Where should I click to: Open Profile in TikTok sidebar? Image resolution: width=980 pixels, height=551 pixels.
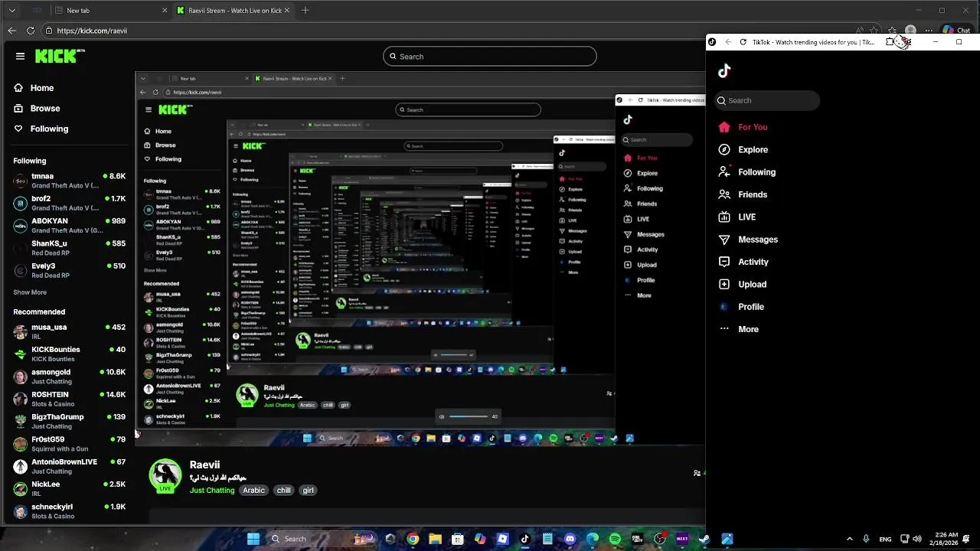pos(741,307)
